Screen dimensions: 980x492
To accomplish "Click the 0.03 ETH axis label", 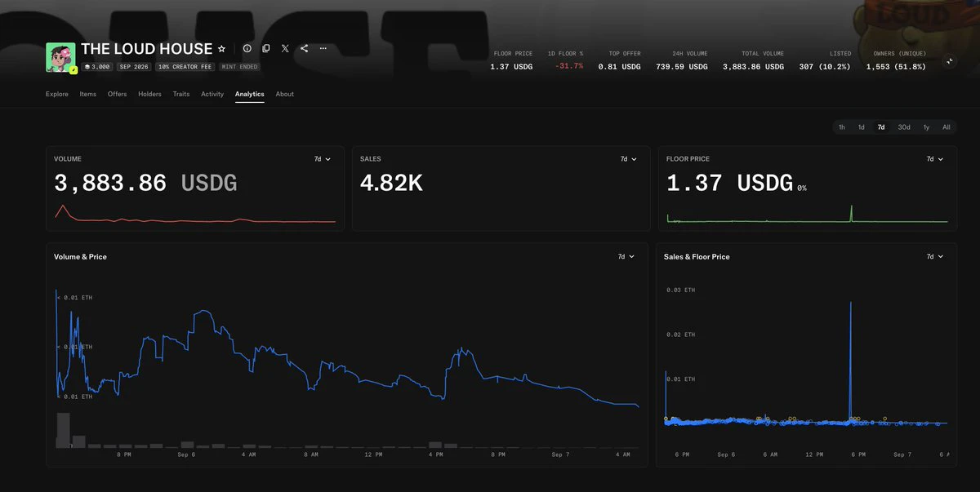I will pyautogui.click(x=681, y=290).
